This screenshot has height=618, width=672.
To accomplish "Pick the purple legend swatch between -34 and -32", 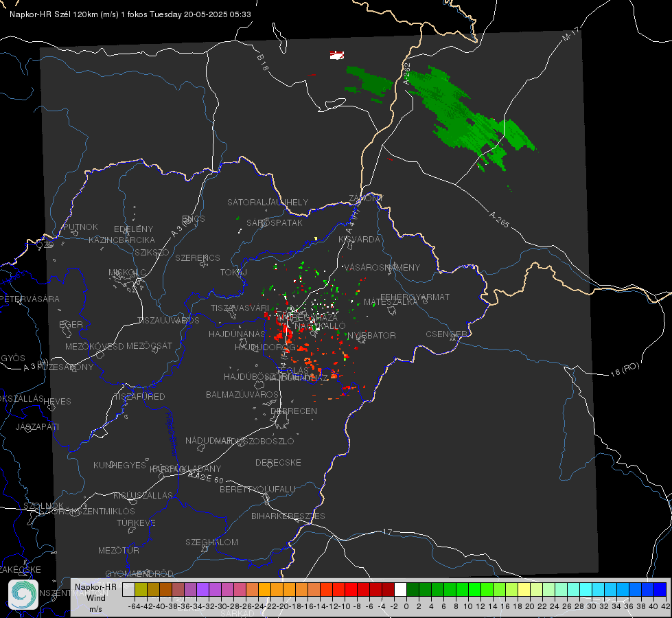I will [x=202, y=589].
